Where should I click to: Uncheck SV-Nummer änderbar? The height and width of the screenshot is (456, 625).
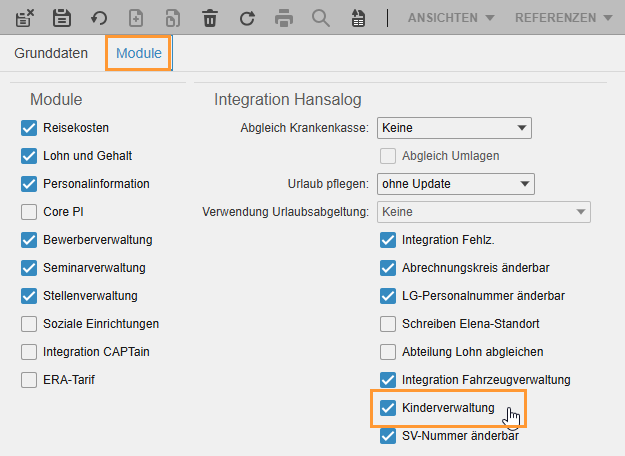(x=388, y=436)
